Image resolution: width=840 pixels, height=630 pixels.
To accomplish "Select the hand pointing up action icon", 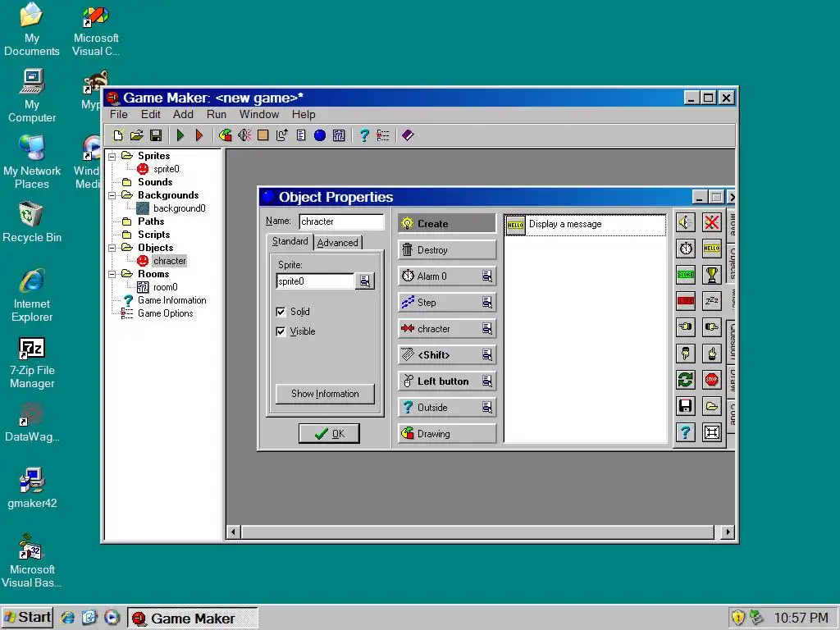I will point(711,353).
